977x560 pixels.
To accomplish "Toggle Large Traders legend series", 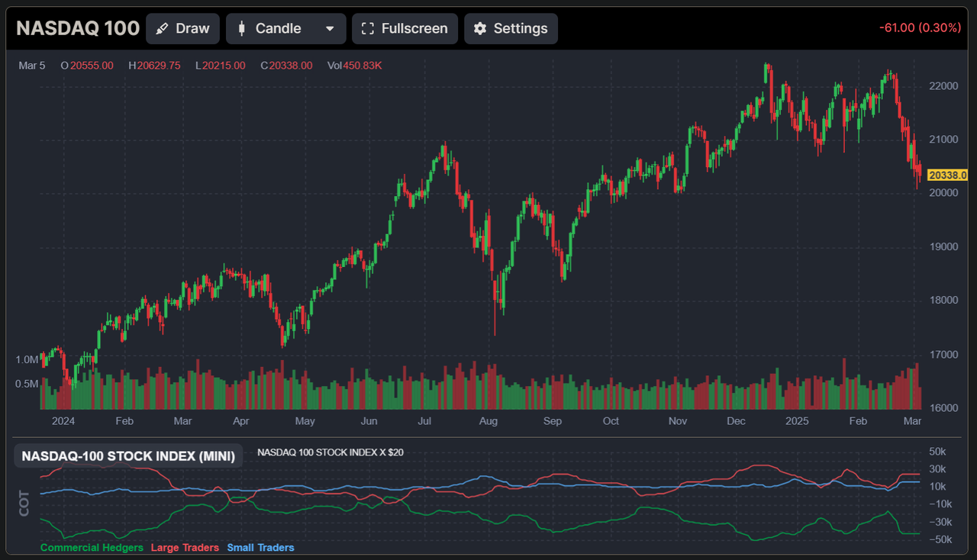I will click(185, 547).
